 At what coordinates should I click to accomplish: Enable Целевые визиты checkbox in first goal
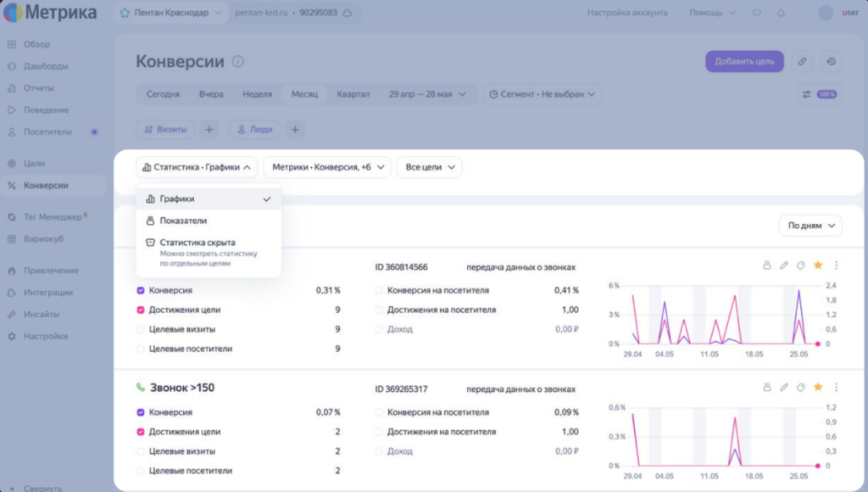tap(141, 329)
